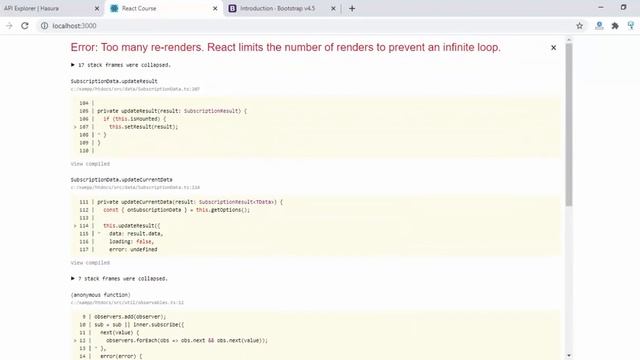Click the rightmost toolbar extension icon
The width and height of the screenshot is (640, 360).
point(631,26)
